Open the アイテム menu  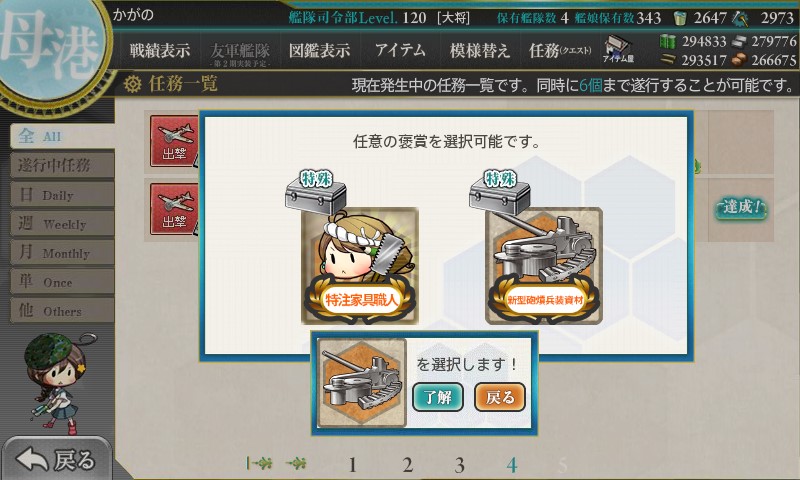[x=400, y=50]
